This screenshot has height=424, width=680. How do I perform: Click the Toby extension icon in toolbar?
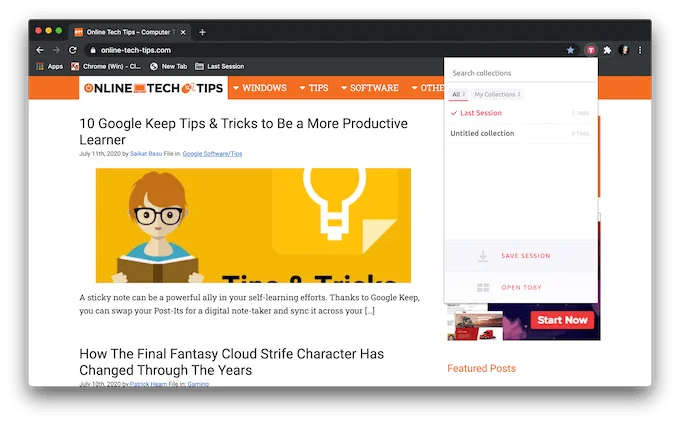click(591, 50)
